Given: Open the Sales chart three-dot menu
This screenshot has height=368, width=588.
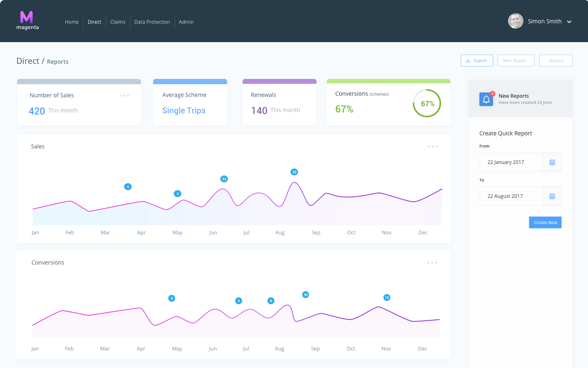Looking at the screenshot, I should coord(432,146).
